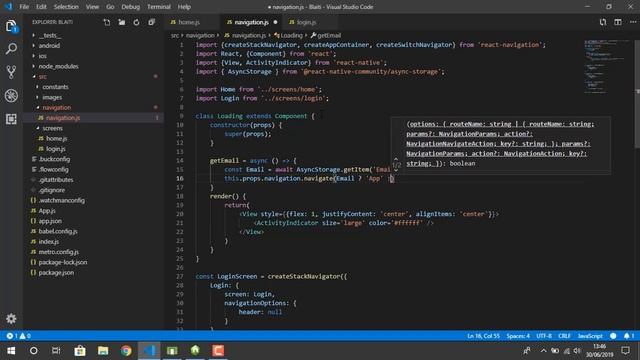
Task: Change language mode JavaScript
Action: (590, 336)
